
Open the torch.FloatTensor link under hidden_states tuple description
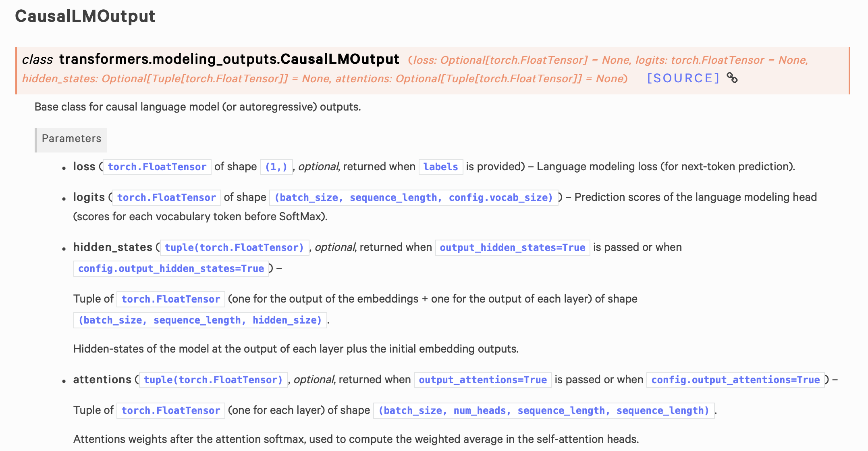pyautogui.click(x=170, y=299)
